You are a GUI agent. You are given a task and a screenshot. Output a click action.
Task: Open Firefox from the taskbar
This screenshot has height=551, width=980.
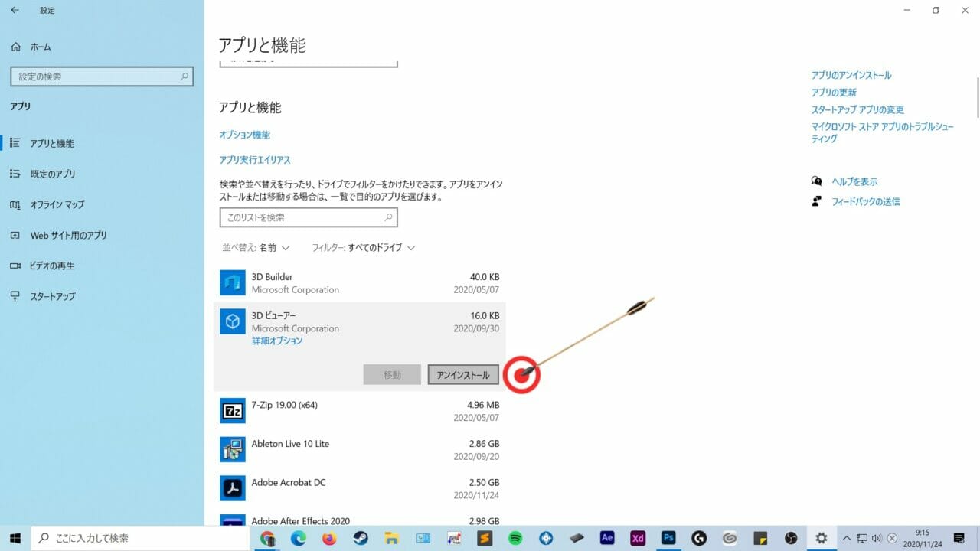(329, 538)
